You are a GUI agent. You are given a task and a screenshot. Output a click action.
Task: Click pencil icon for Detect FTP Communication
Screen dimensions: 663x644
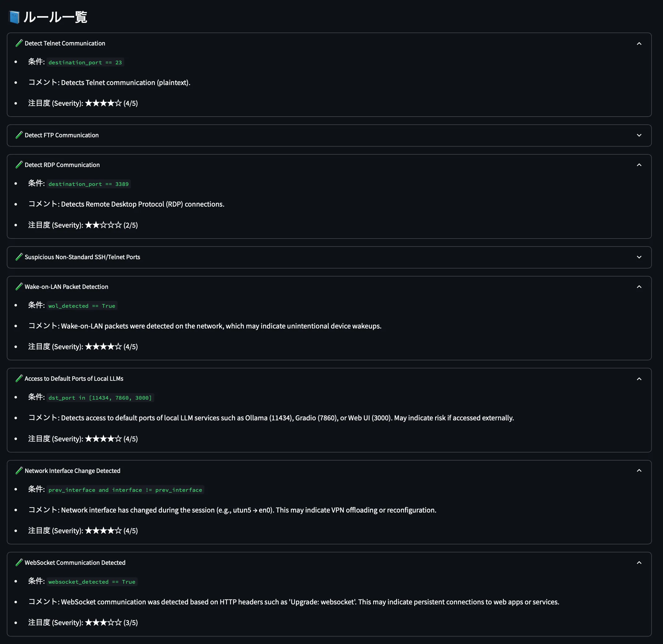tap(19, 135)
